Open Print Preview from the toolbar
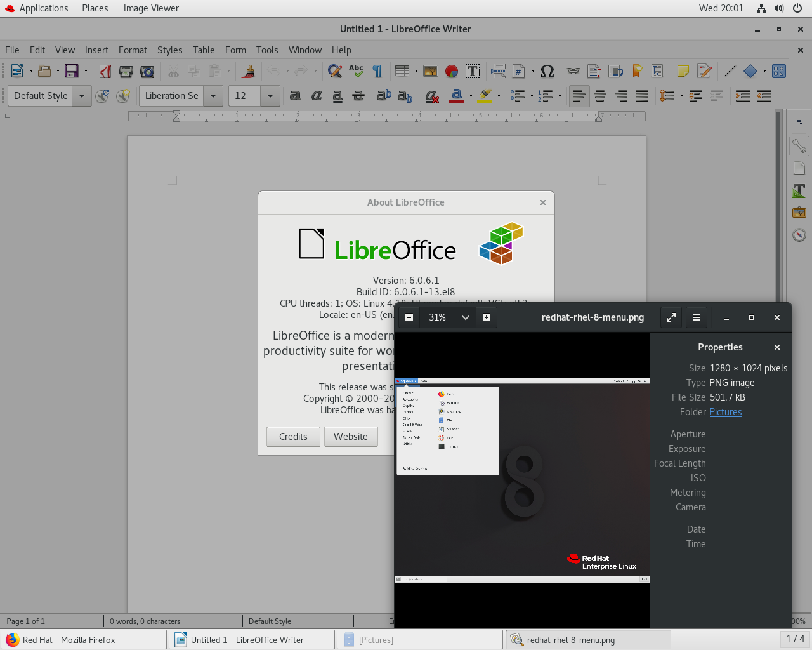This screenshot has width=812, height=650. pos(147,71)
